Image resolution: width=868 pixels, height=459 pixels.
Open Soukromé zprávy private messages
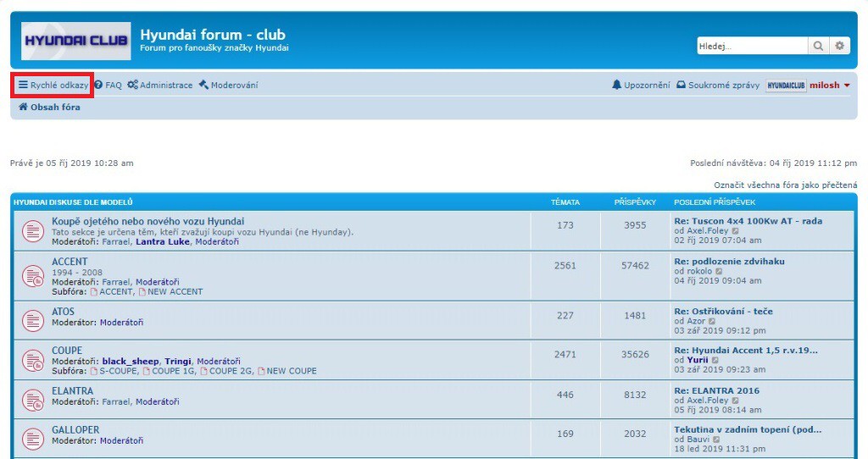718,86
